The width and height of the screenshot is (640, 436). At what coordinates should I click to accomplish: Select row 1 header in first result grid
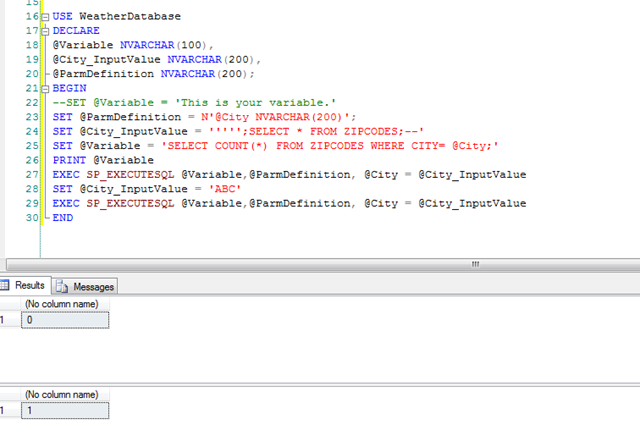coord(10,320)
